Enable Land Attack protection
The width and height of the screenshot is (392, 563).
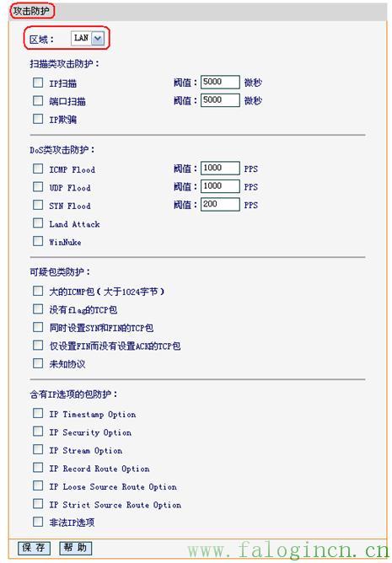pyautogui.click(x=38, y=223)
